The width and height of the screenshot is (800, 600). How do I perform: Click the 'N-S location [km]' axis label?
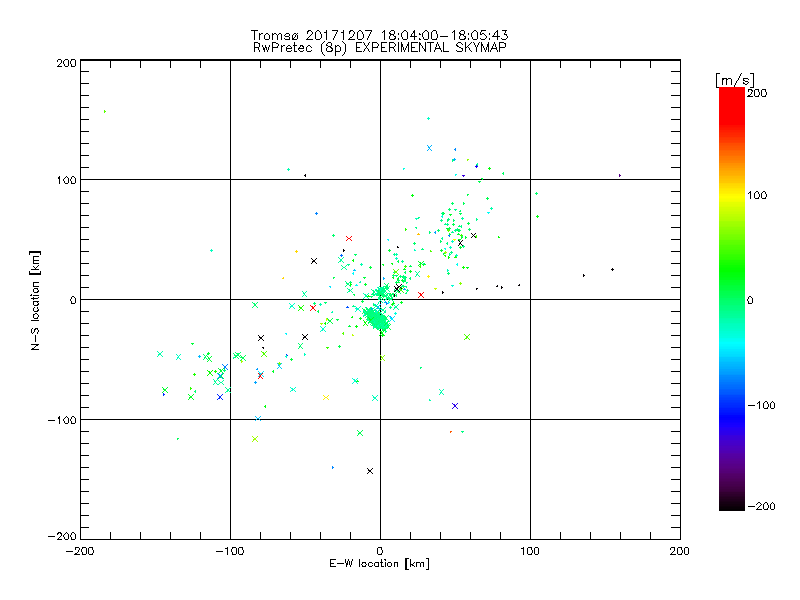36,300
